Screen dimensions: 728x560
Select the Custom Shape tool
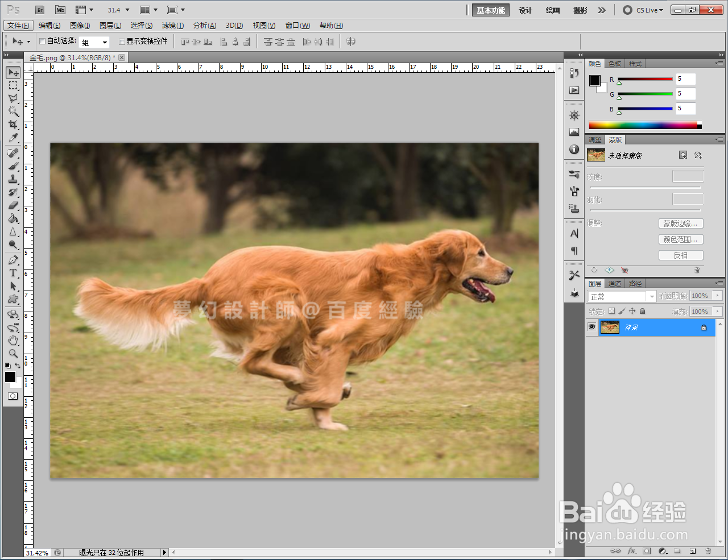pos(13,299)
